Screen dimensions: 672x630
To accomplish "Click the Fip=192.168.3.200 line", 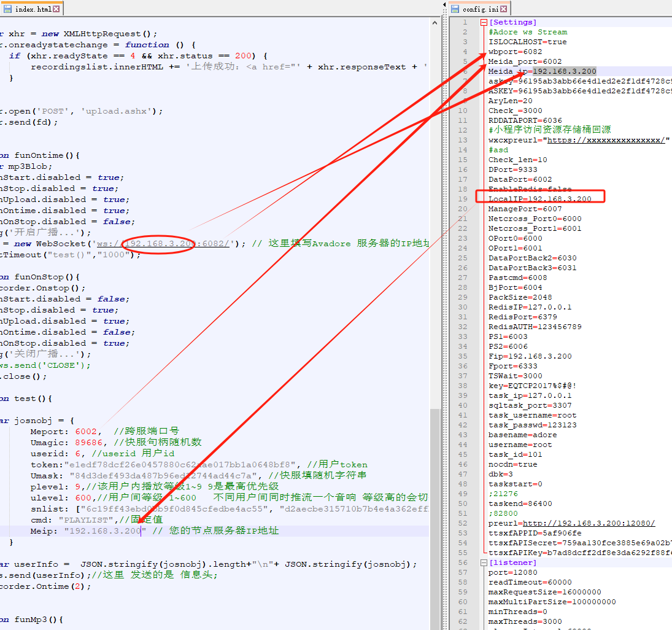I will (530, 356).
